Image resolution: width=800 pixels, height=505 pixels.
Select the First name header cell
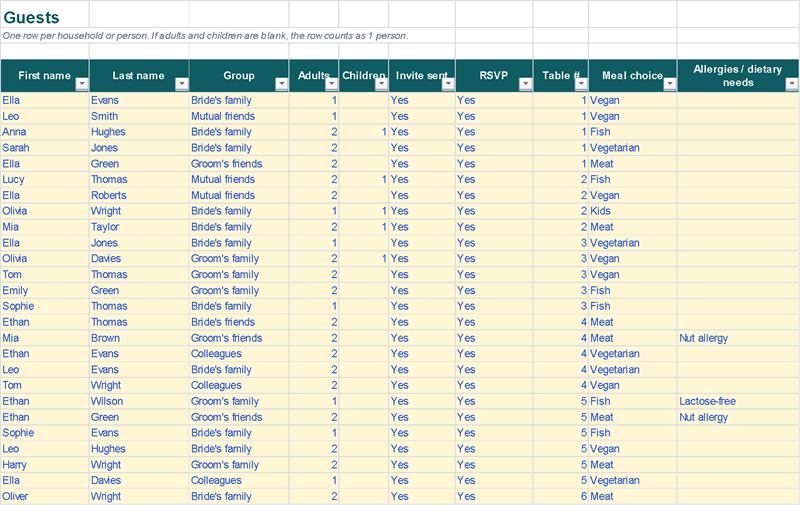tap(45, 76)
